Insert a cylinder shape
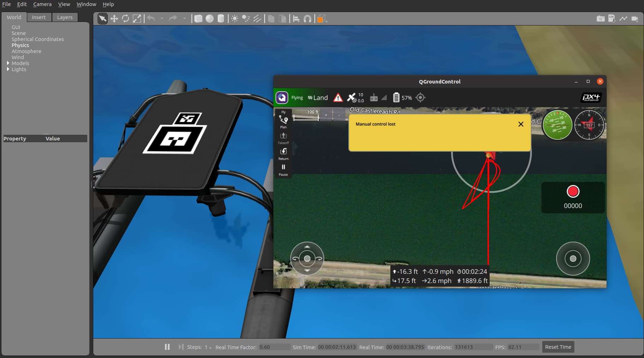The image size is (644, 358). 221,19
